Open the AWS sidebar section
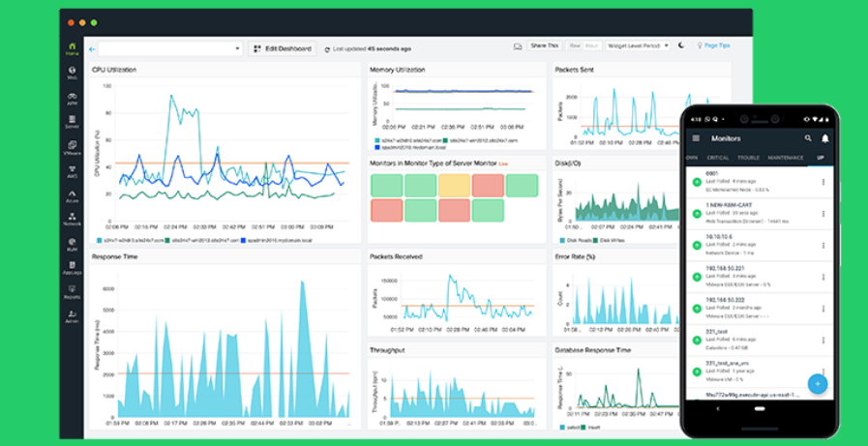This screenshot has width=868, height=446. tap(73, 173)
